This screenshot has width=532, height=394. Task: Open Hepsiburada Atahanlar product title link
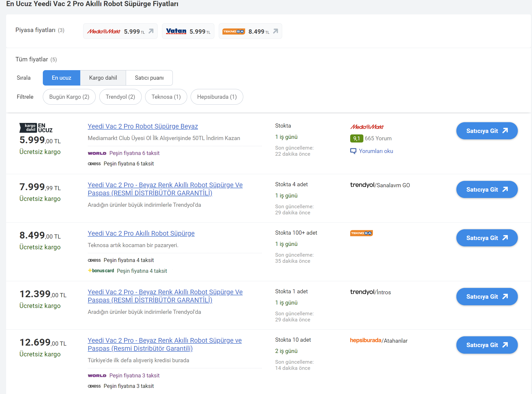click(x=165, y=344)
